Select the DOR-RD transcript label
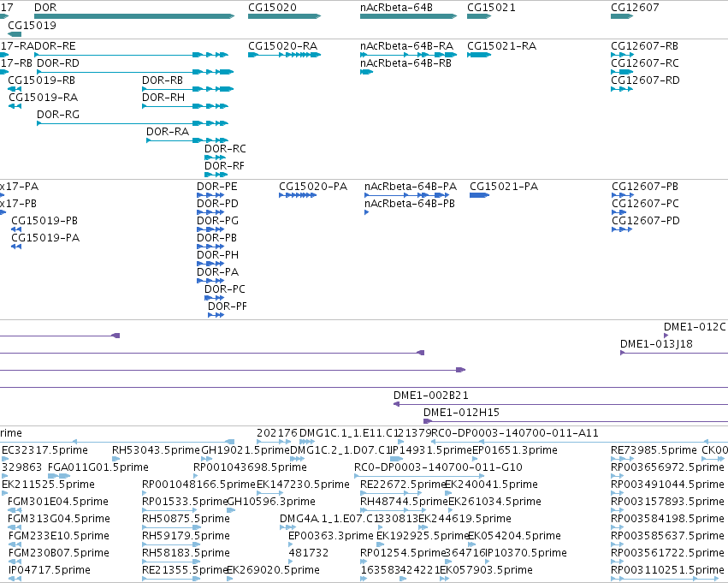The image size is (728, 583). click(x=58, y=63)
